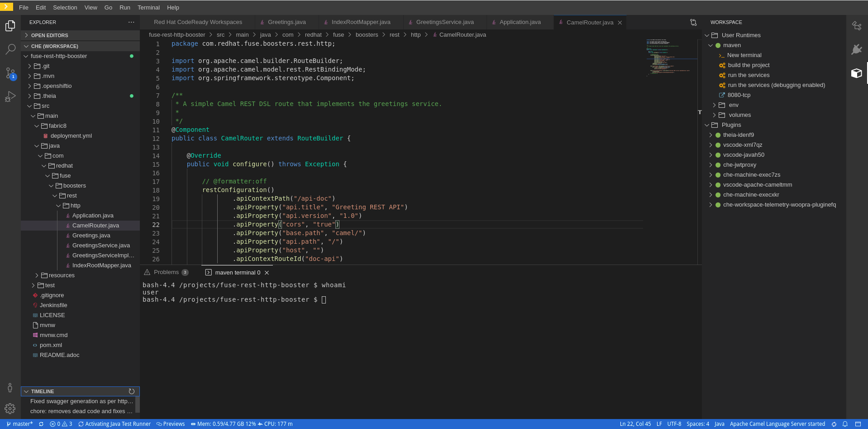Viewport: 868px width, 429px height.
Task: Click the Spaces: 4 indentation setting
Action: 697,424
